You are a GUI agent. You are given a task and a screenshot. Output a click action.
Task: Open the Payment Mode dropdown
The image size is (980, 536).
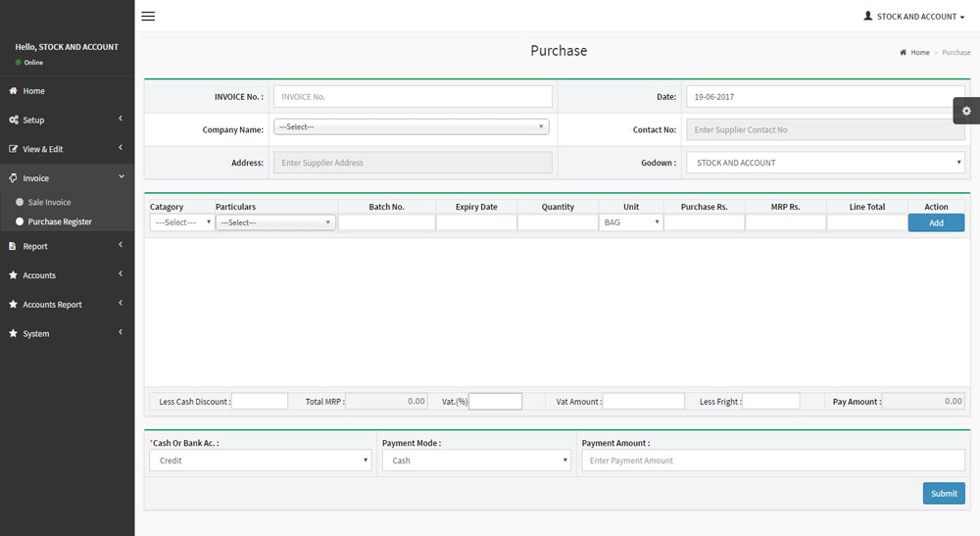(x=476, y=461)
